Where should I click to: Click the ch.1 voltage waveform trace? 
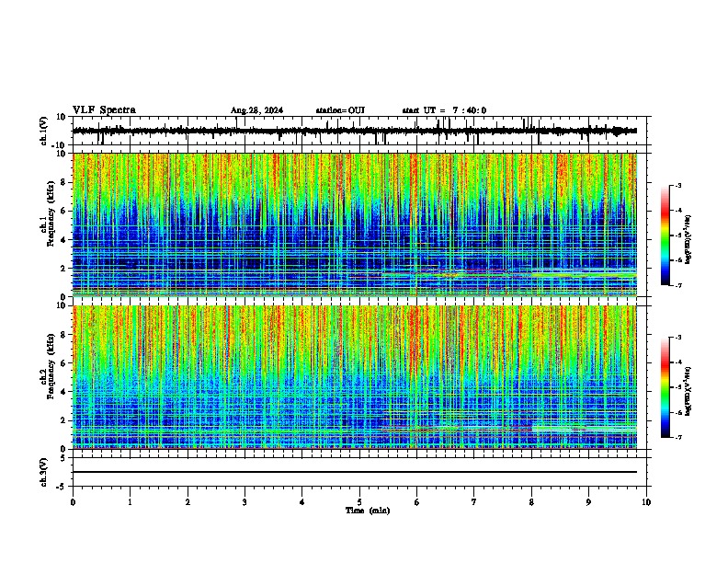point(354,131)
